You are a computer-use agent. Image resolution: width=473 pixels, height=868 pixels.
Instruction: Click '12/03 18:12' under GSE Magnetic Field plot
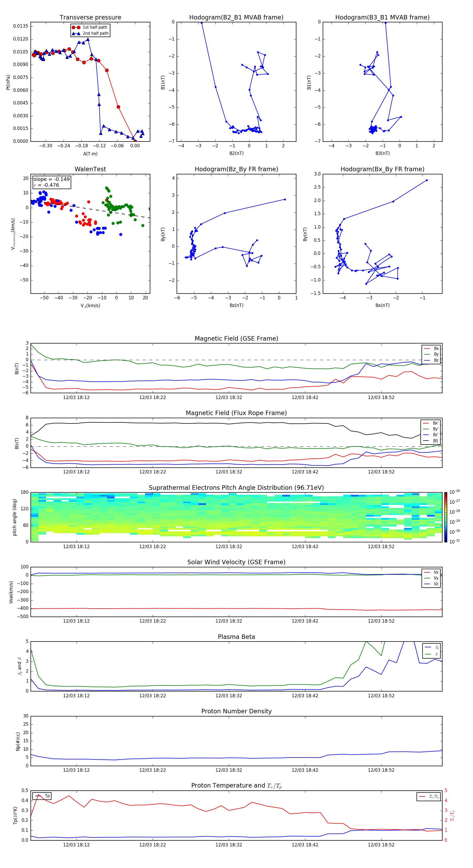click(76, 397)
